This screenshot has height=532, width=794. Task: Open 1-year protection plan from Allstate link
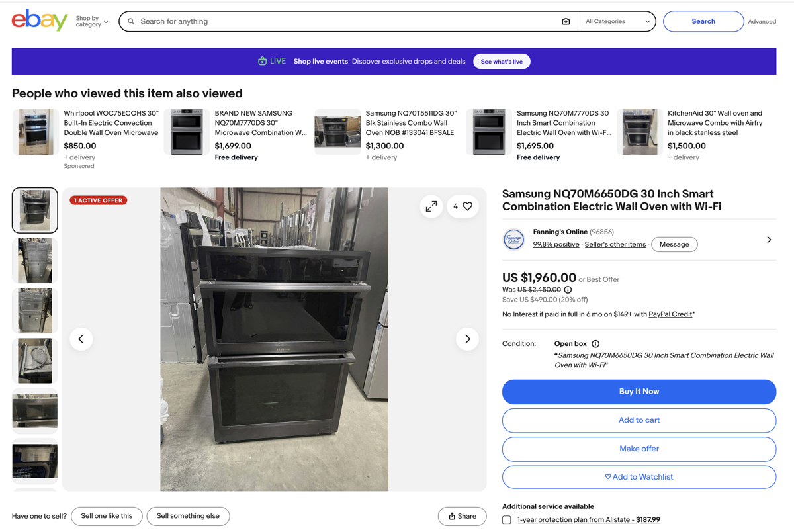(589, 520)
